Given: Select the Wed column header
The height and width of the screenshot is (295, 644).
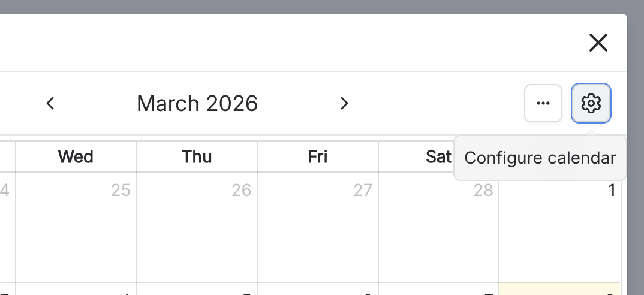Looking at the screenshot, I should [x=76, y=156].
